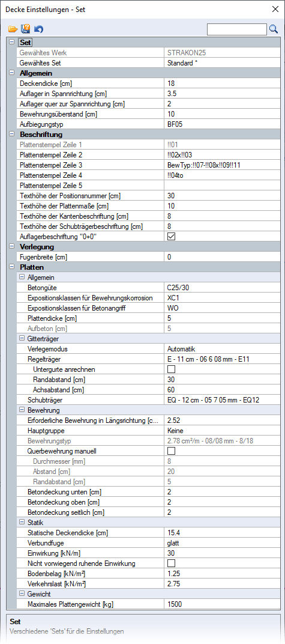Change Betonangriff exposure class WO
Image resolution: width=285 pixels, height=644 pixels.
[x=221, y=308]
